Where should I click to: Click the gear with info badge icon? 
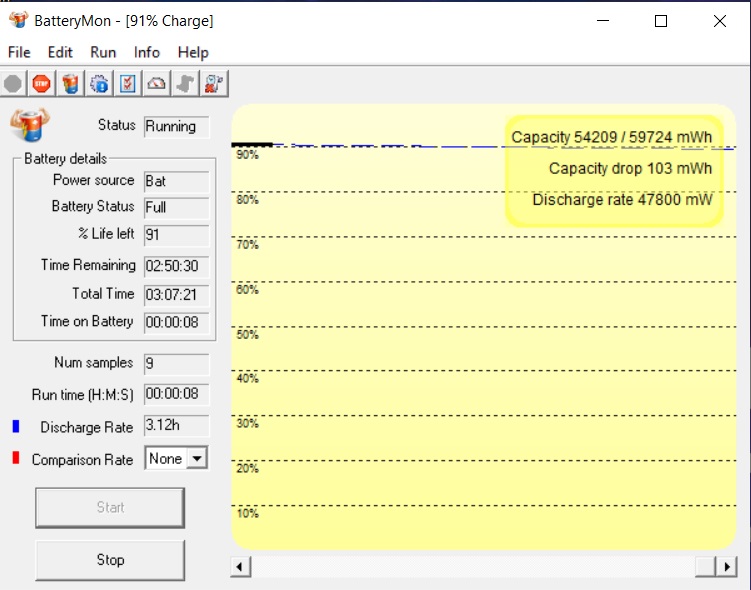tap(99, 84)
